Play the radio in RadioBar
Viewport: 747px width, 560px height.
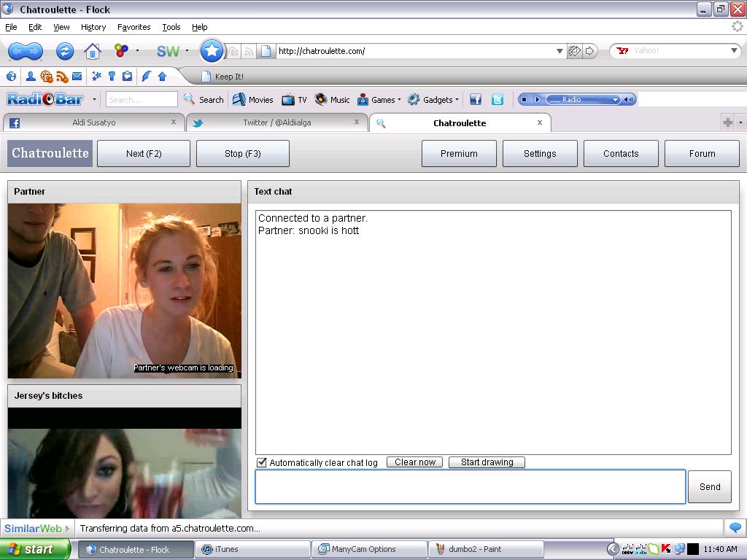click(538, 99)
